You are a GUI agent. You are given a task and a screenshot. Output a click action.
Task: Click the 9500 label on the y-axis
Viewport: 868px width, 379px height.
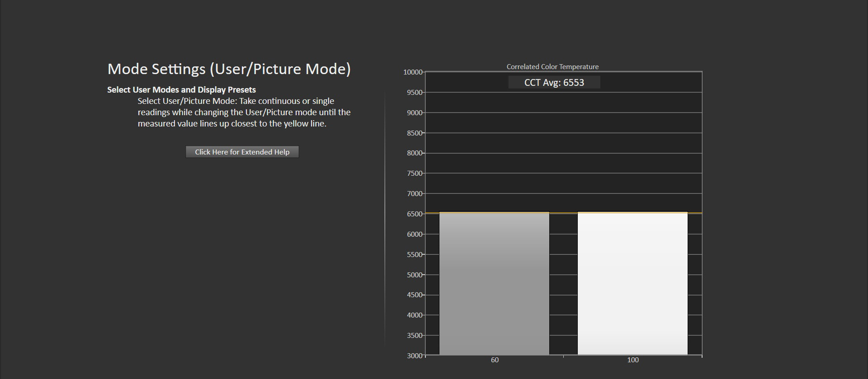click(414, 93)
